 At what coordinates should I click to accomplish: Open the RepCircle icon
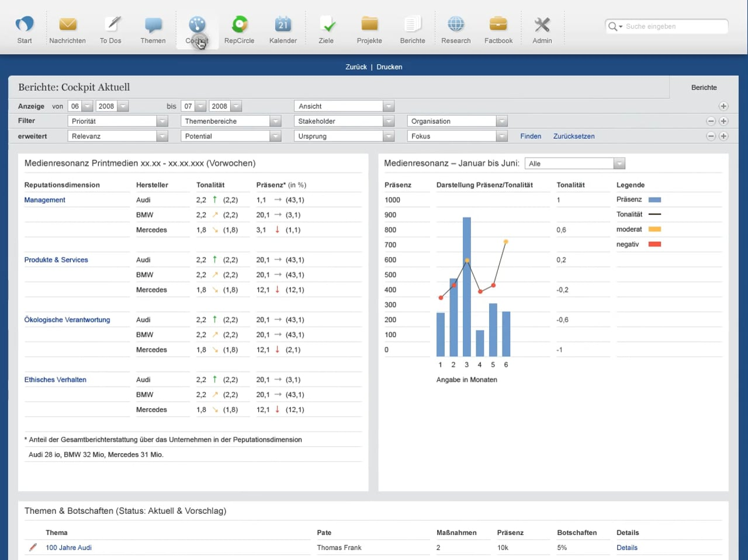pos(240,25)
